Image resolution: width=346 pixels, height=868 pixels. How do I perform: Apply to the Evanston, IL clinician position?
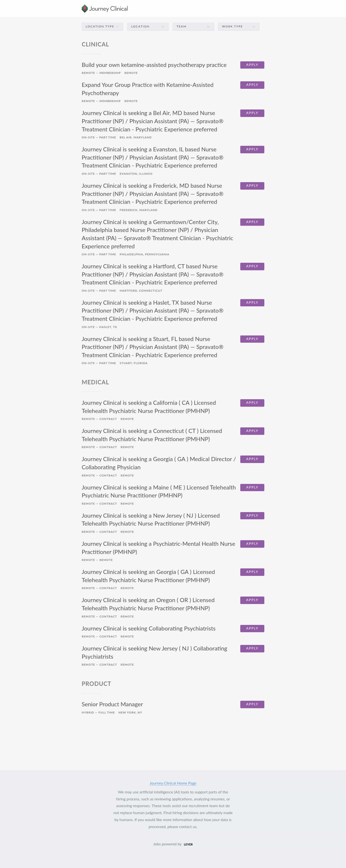click(x=252, y=149)
